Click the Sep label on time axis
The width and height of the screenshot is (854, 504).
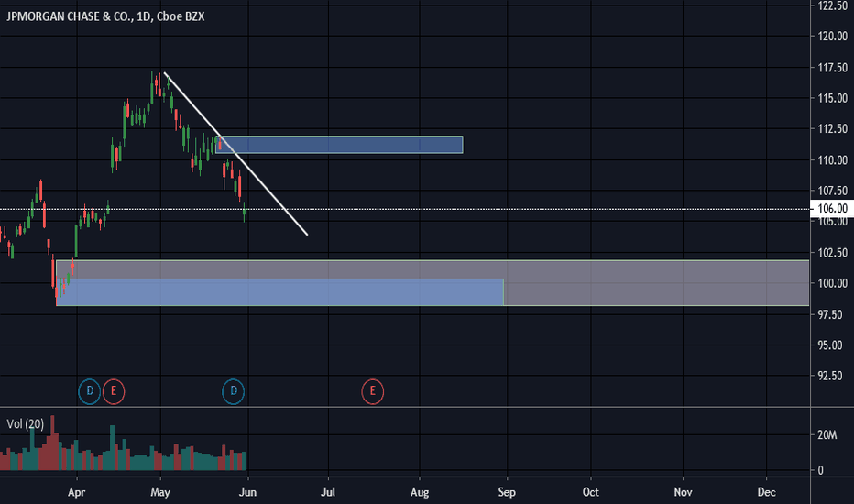(x=507, y=492)
